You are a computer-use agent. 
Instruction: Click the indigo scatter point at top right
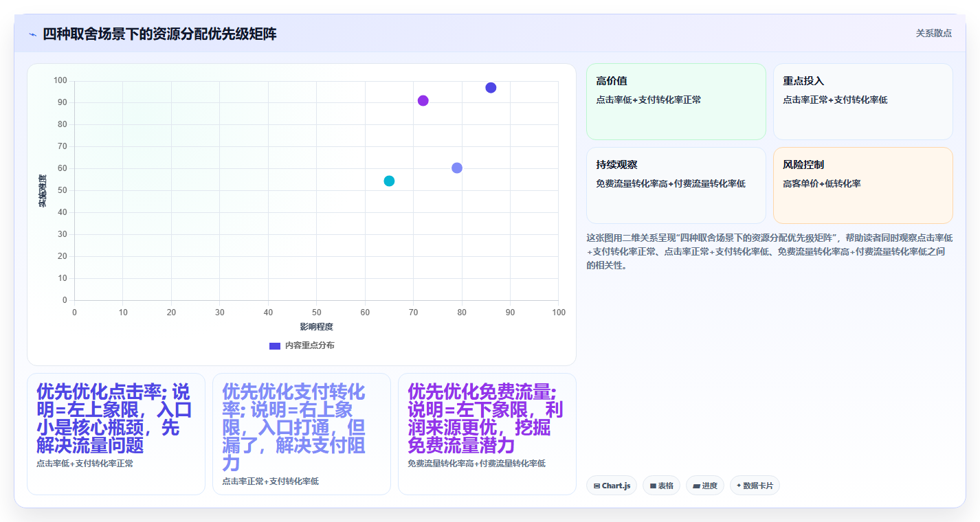pyautogui.click(x=491, y=88)
